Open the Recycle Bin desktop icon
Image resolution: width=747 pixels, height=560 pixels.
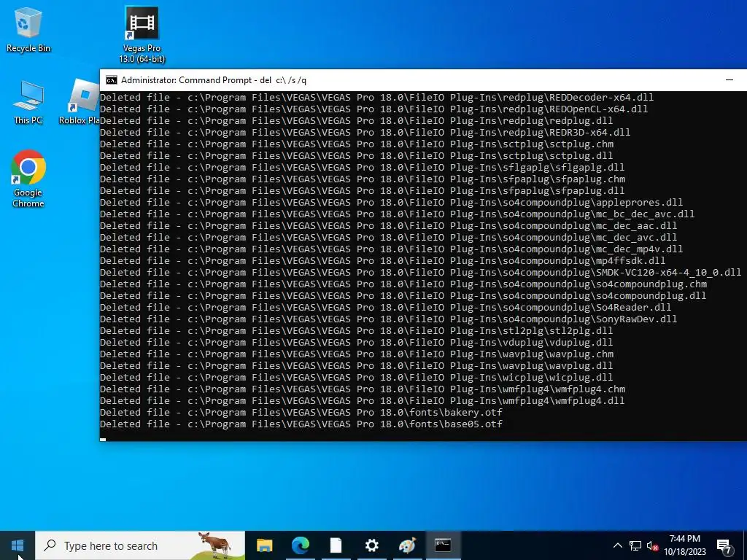click(28, 29)
